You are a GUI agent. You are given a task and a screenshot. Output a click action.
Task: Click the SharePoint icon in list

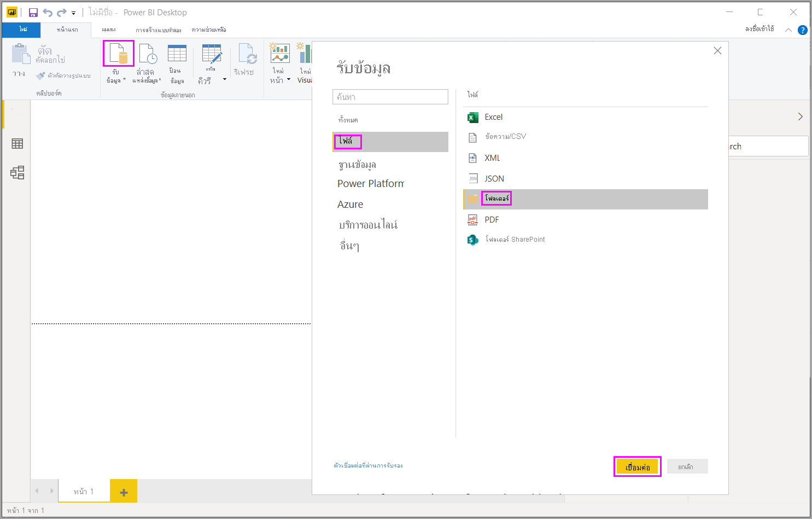tap(473, 240)
